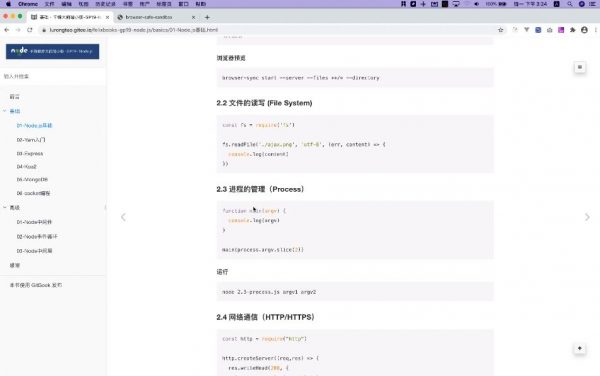Open the 06-socket编程 page
Screen dimensions: 600x376
coord(33,193)
